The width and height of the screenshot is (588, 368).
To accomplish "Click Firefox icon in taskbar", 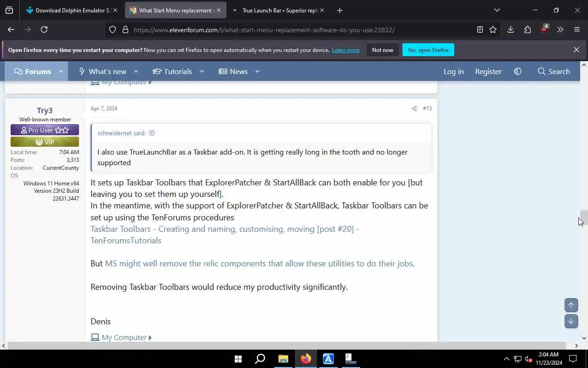I will tap(305, 359).
